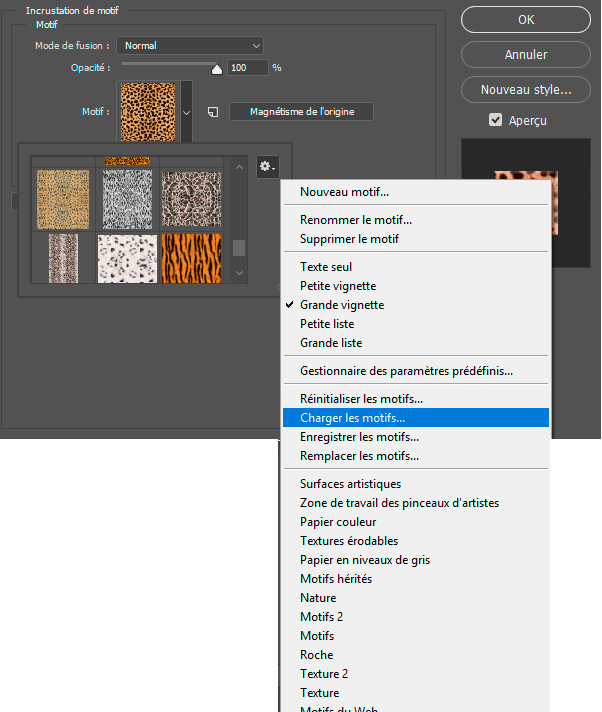Select Nouveau motif menu entry

tap(344, 192)
